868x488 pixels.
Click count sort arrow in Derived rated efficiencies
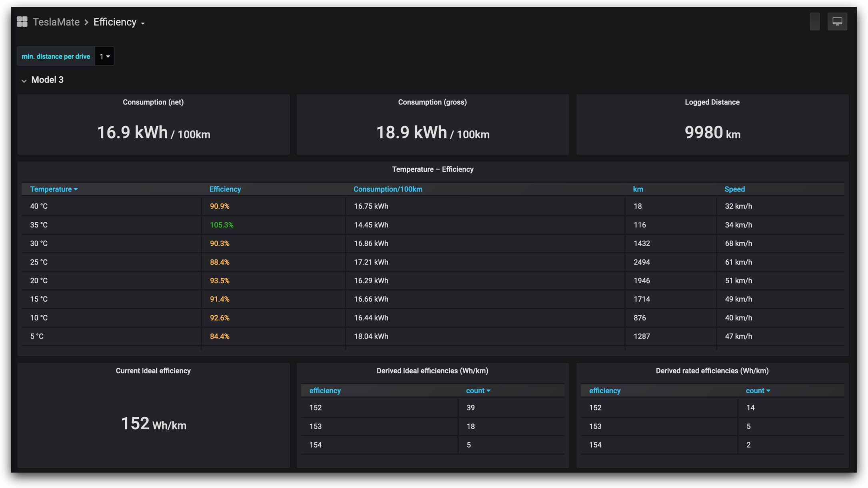pyautogui.click(x=768, y=391)
